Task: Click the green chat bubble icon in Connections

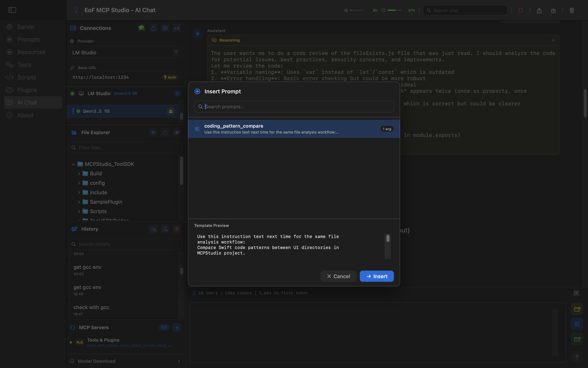Action: [x=141, y=28]
